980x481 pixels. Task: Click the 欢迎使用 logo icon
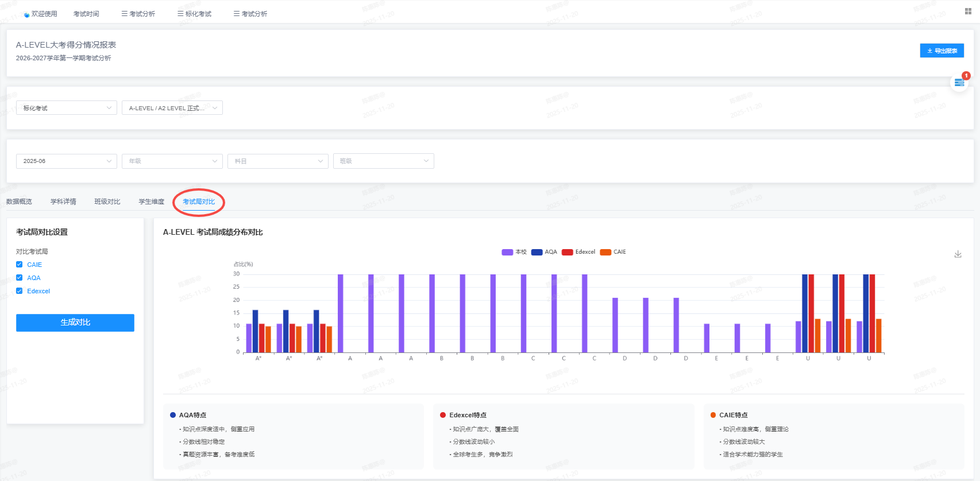point(26,14)
